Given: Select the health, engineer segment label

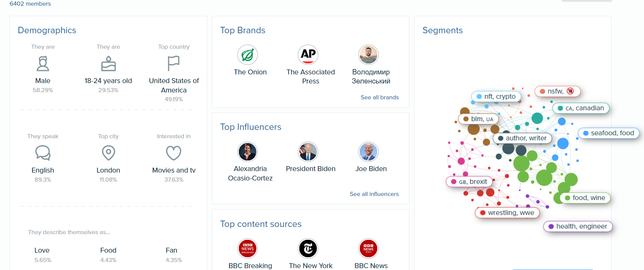Looking at the screenshot, I should pos(578,226).
